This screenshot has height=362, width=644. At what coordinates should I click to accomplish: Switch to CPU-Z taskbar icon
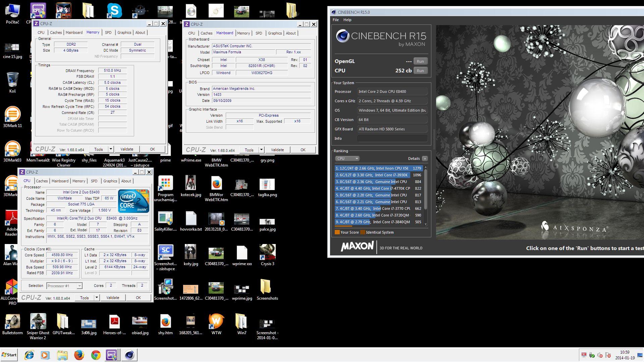point(112,355)
